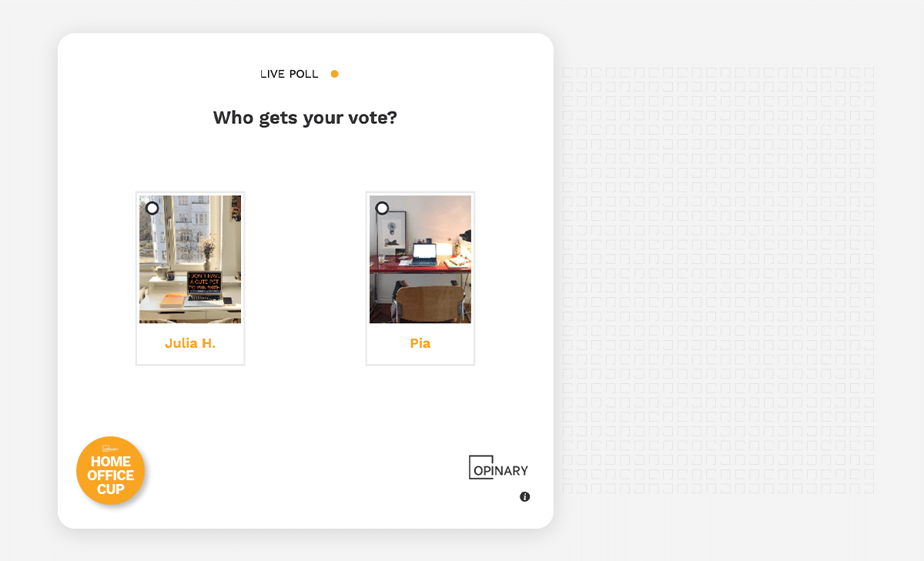
Task: Select the radio button for Pia
Action: (x=382, y=208)
